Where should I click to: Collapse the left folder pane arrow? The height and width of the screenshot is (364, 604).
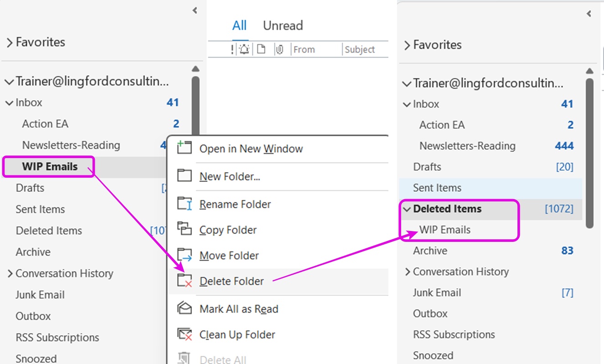[x=195, y=10]
